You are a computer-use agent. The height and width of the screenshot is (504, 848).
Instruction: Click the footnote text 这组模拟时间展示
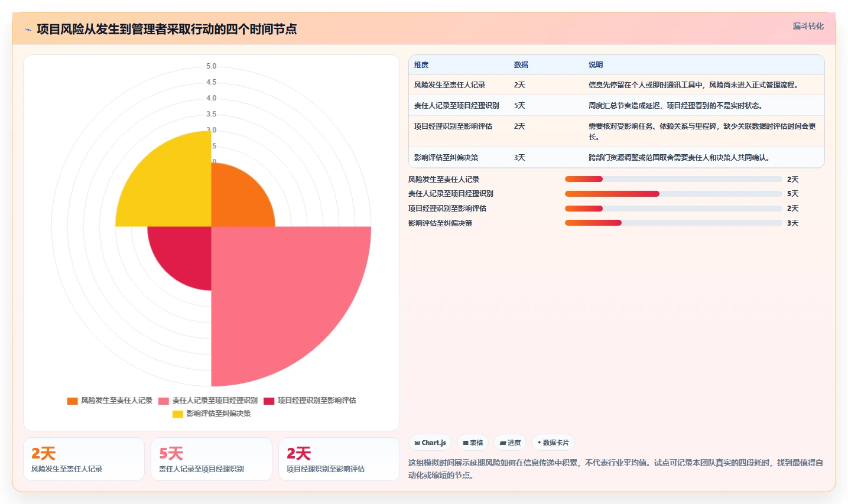616,469
